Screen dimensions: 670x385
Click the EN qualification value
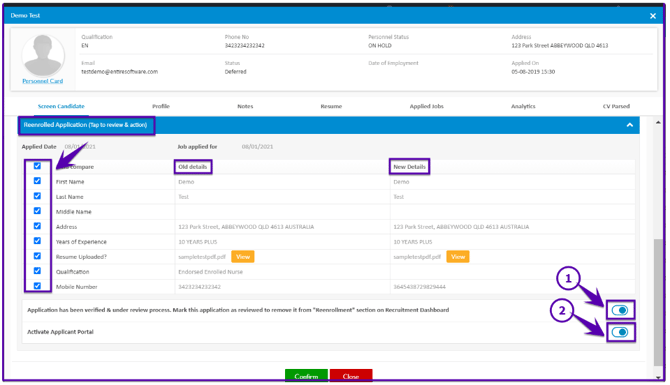85,46
